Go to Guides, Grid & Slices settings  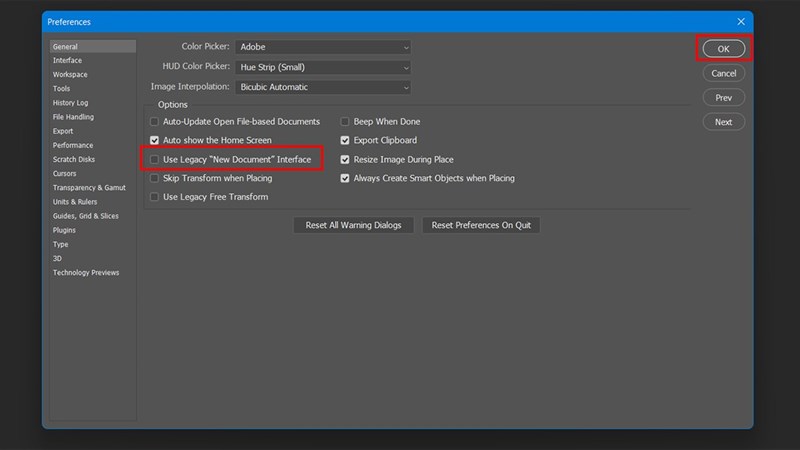(85, 216)
